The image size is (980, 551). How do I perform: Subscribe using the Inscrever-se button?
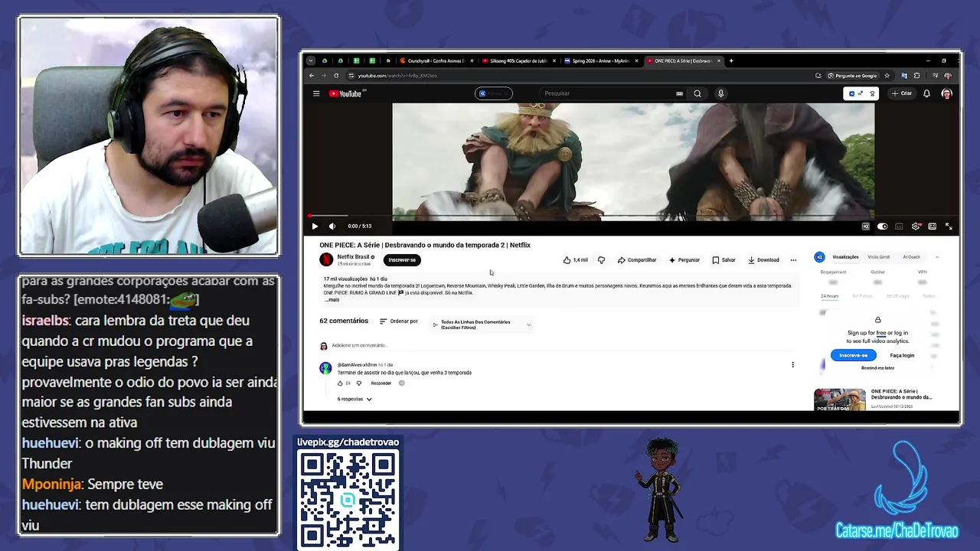click(x=402, y=260)
